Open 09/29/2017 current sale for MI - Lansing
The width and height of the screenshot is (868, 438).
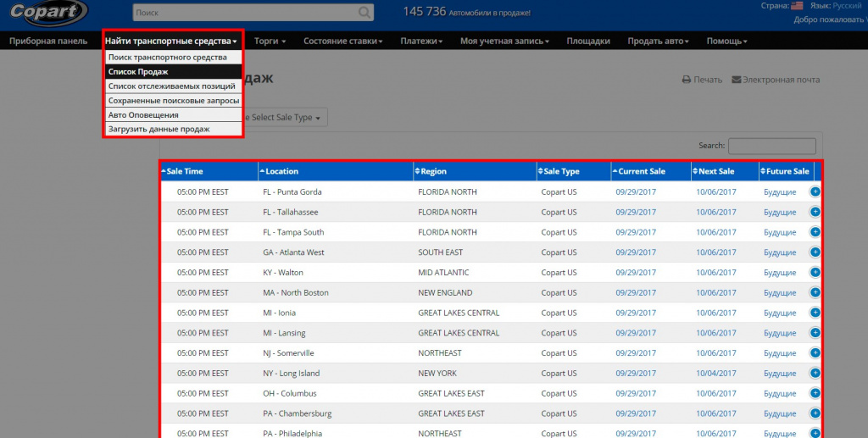[636, 333]
